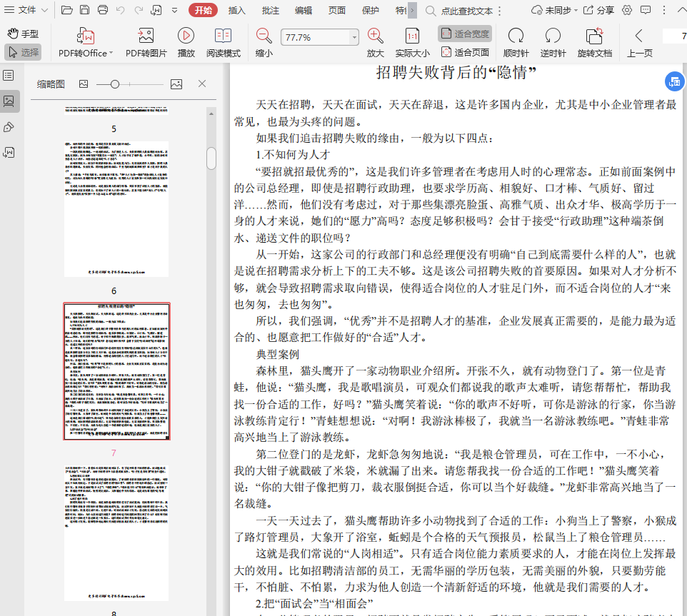This screenshot has height=616, width=687.
Task: Click the 分享 share button
Action: coord(599,10)
